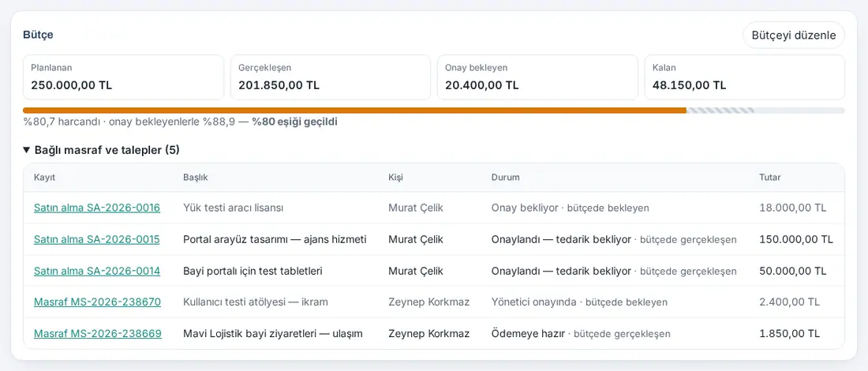The height and width of the screenshot is (371, 868).
Task: Click the striped pending segment of the budget bar
Action: coord(720,111)
